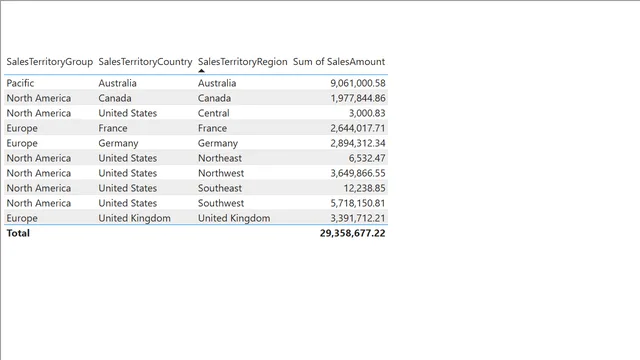Select the 9,061,000.58 sales amount
Screen dimensions: 640x360
358,83
